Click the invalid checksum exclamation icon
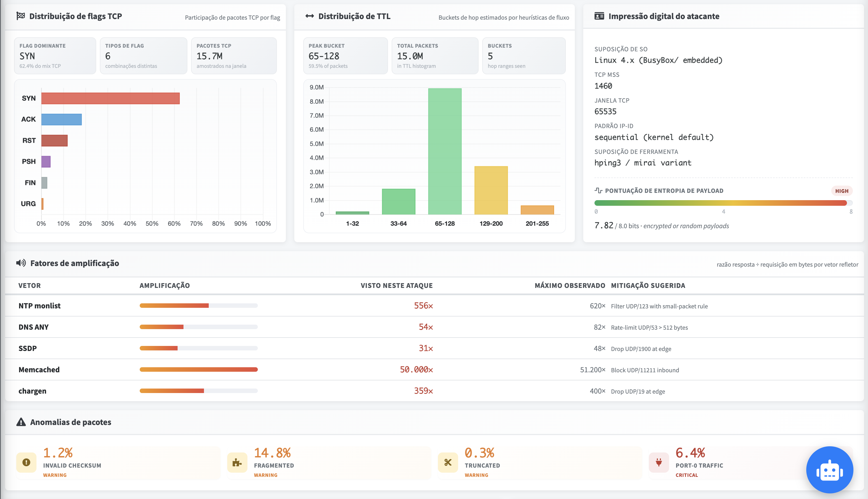Image resolution: width=868 pixels, height=499 pixels. (26, 462)
